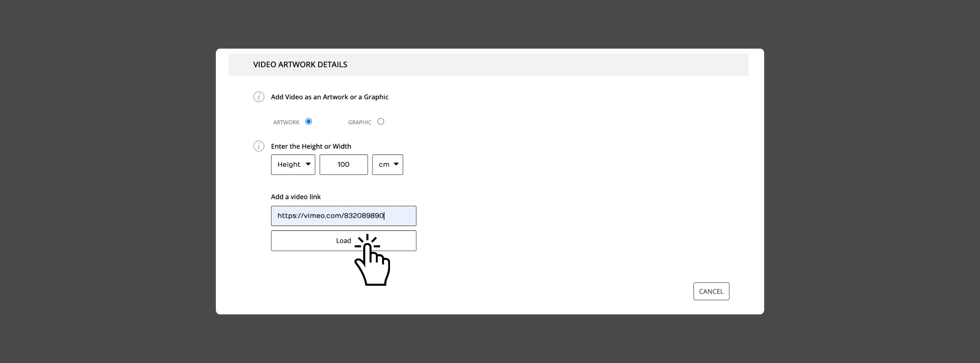The image size is (980, 363).
Task: Click info icon beside Add Video as Artwork
Action: (259, 97)
